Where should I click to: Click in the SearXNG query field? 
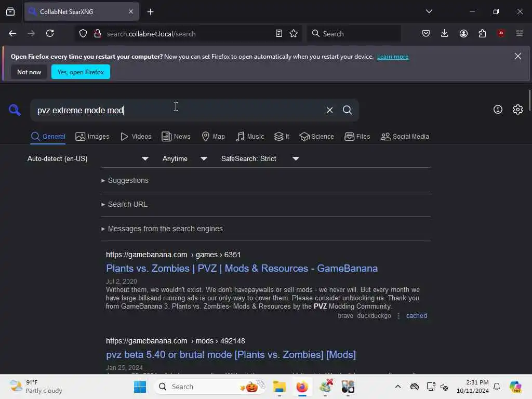[x=178, y=110]
